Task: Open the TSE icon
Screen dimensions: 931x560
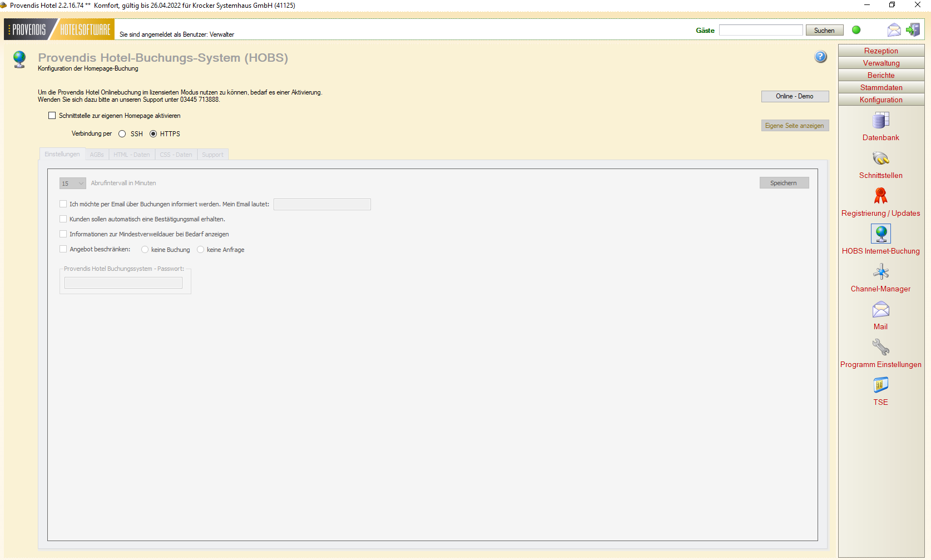Action: tap(881, 385)
